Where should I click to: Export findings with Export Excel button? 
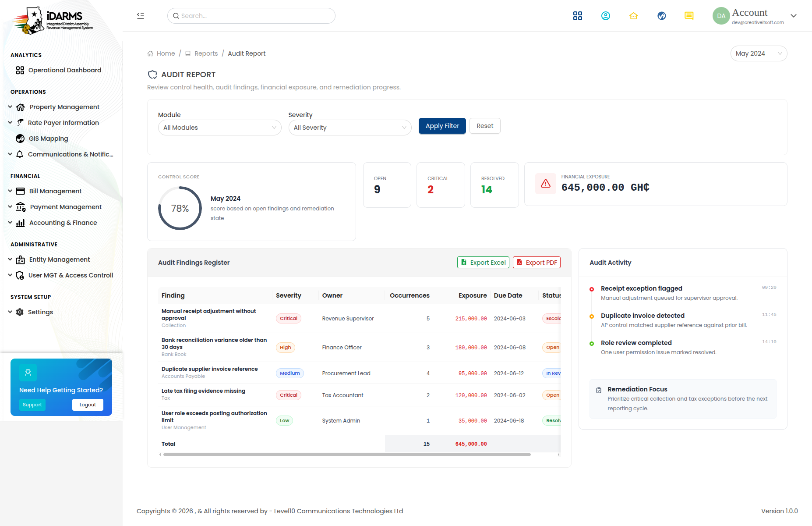483,263
